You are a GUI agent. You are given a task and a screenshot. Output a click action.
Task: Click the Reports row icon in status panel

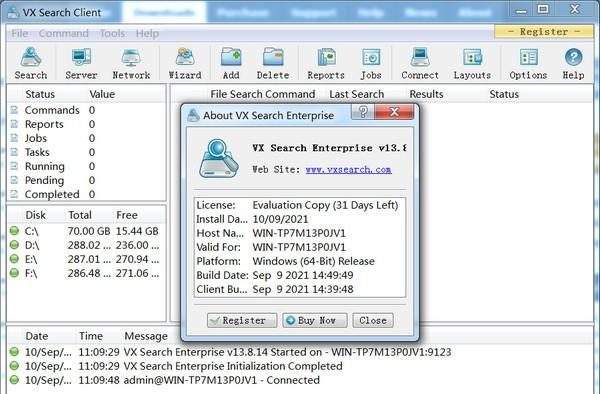[14, 124]
